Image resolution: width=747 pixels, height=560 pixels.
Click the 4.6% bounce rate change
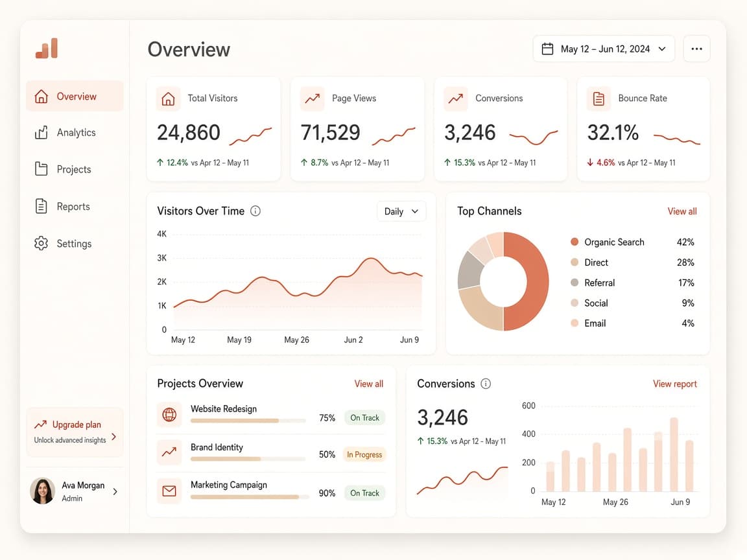pos(600,163)
